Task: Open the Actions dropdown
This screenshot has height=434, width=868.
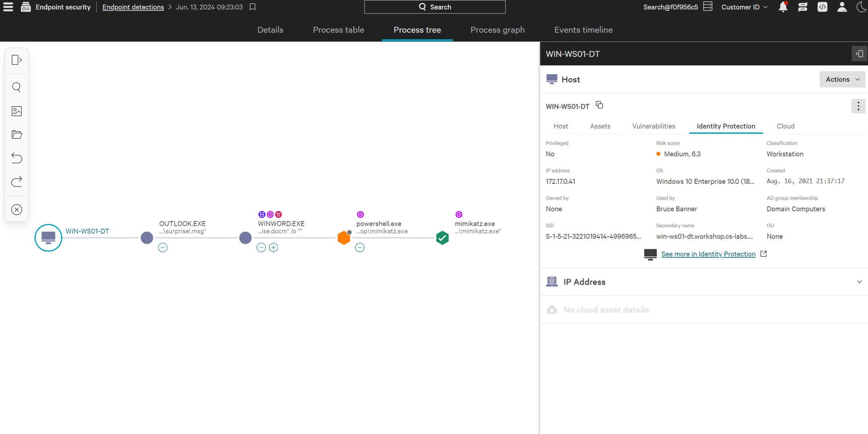Action: [842, 79]
